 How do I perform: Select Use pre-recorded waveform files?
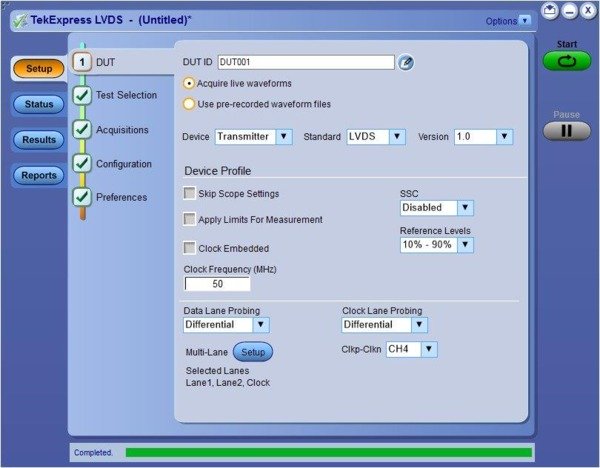coord(188,104)
